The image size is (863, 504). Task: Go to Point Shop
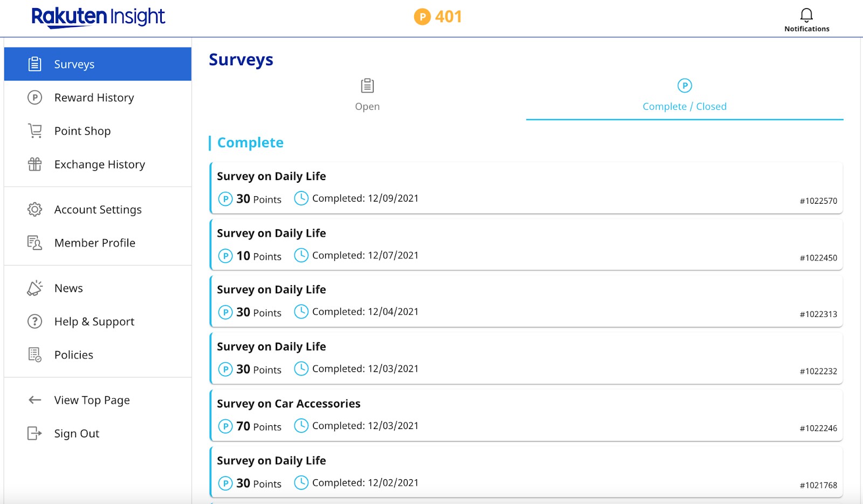point(98,131)
